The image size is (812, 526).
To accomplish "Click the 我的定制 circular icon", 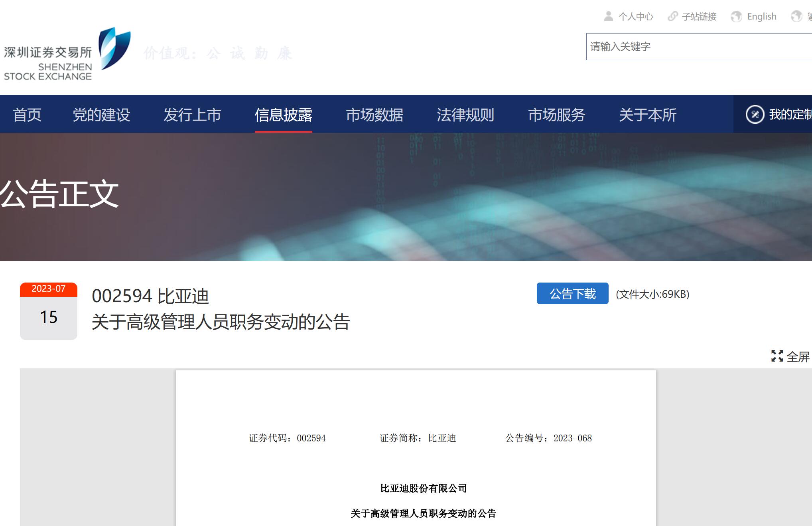I will (755, 115).
